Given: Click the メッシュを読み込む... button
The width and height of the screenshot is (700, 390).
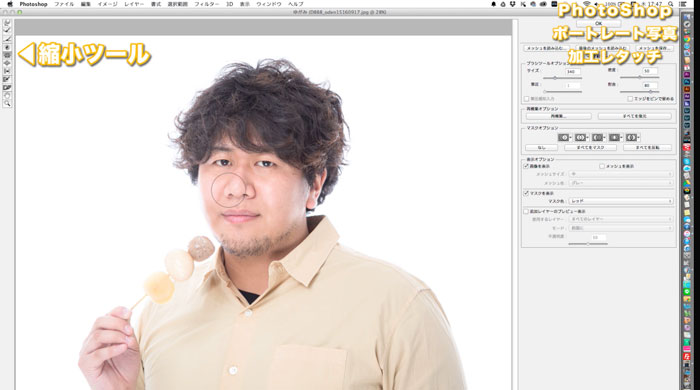Looking at the screenshot, I should coord(546,48).
